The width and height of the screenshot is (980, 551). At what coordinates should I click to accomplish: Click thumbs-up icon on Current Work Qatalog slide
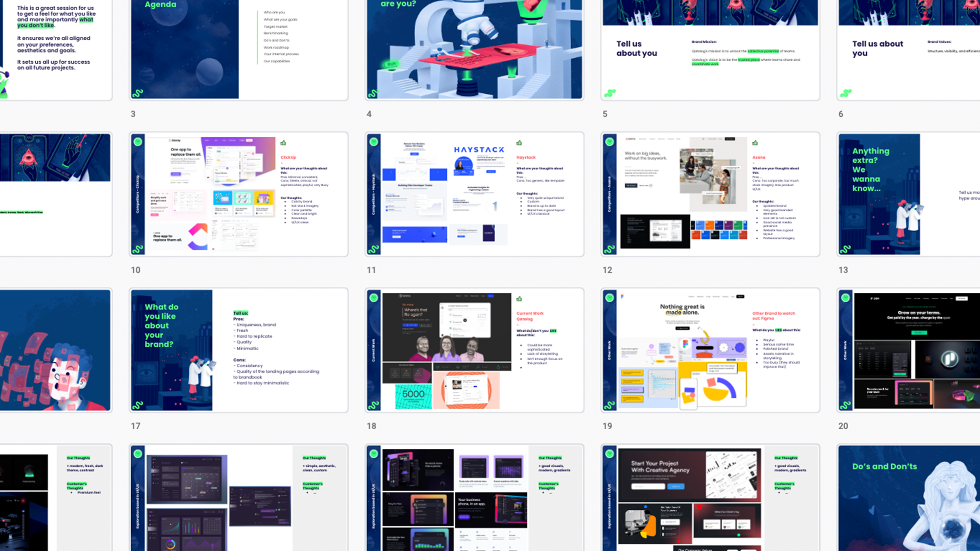(x=519, y=299)
